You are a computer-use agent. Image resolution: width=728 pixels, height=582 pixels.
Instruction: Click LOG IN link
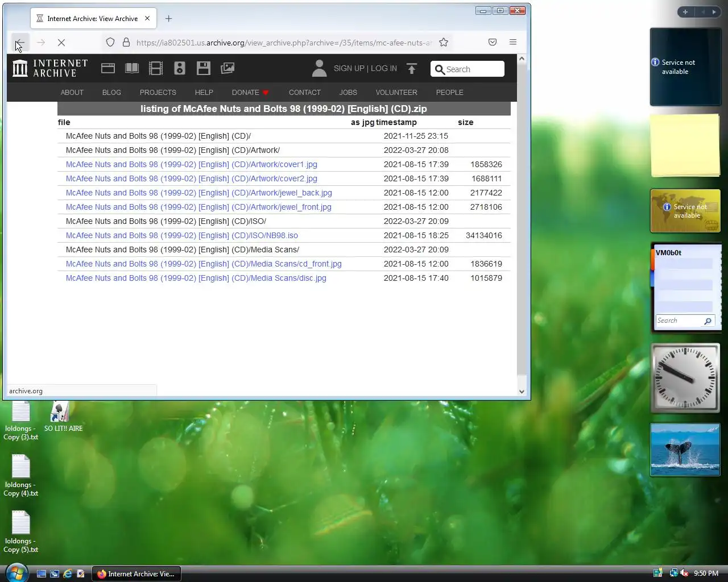[384, 68]
